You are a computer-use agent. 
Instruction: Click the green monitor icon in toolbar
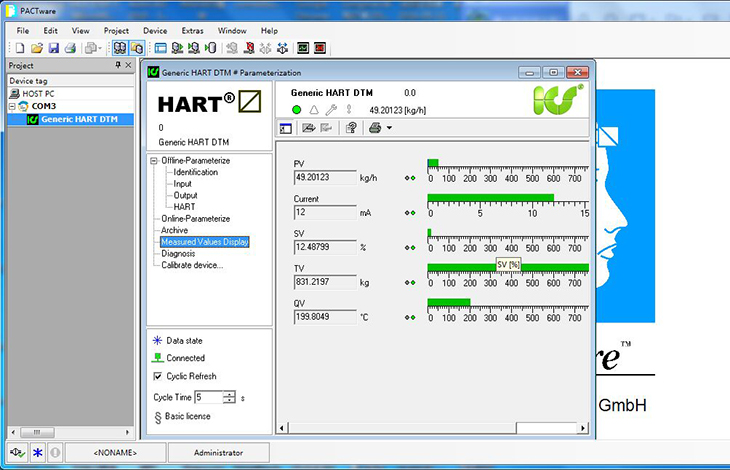pyautogui.click(x=302, y=48)
